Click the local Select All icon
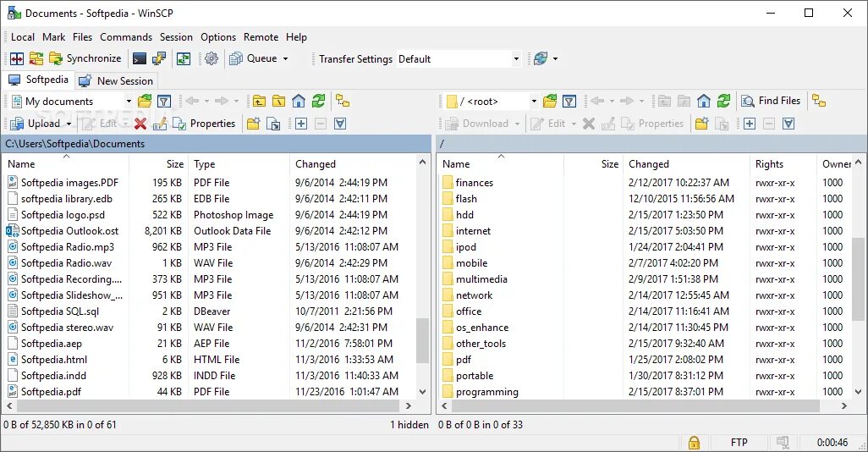 (x=340, y=124)
